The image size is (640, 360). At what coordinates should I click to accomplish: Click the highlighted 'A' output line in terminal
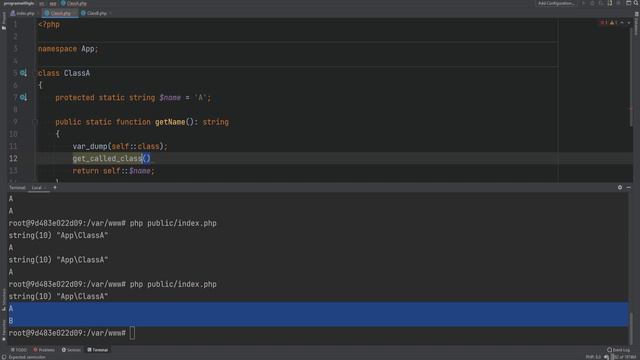[318, 309]
